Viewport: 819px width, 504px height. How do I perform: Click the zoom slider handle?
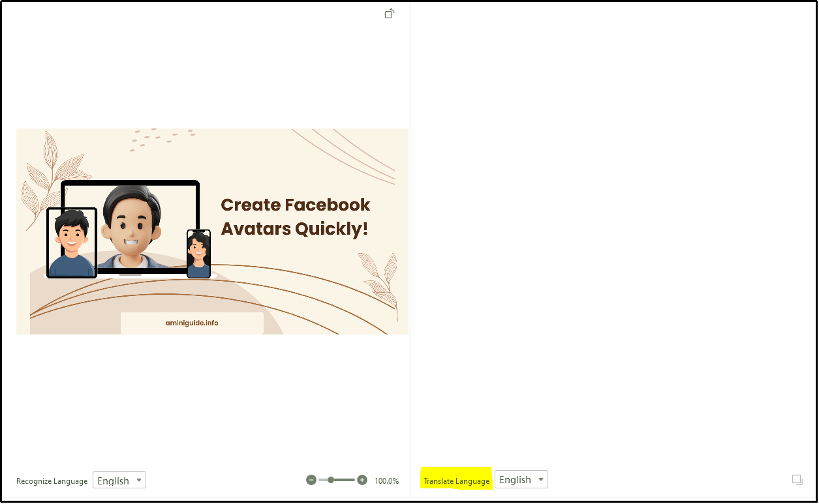click(332, 480)
